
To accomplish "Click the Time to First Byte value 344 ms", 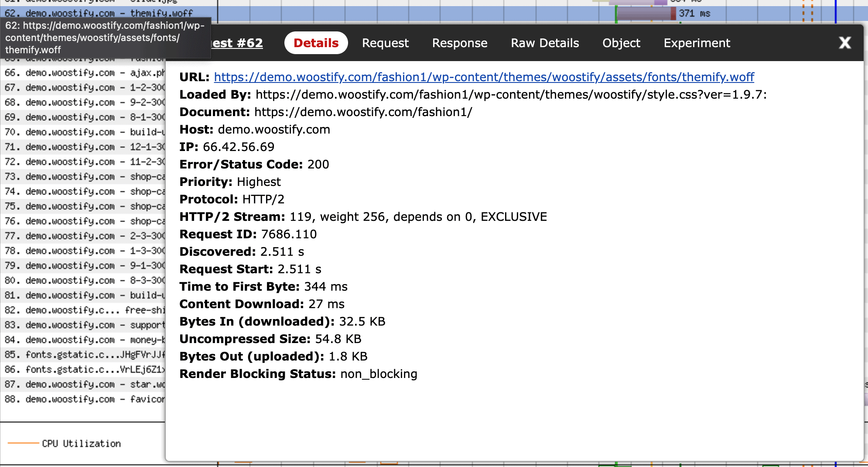I will 326,287.
